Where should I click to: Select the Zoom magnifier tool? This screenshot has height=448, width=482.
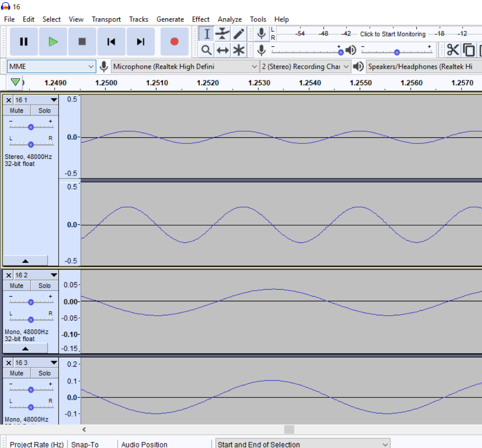pos(206,50)
